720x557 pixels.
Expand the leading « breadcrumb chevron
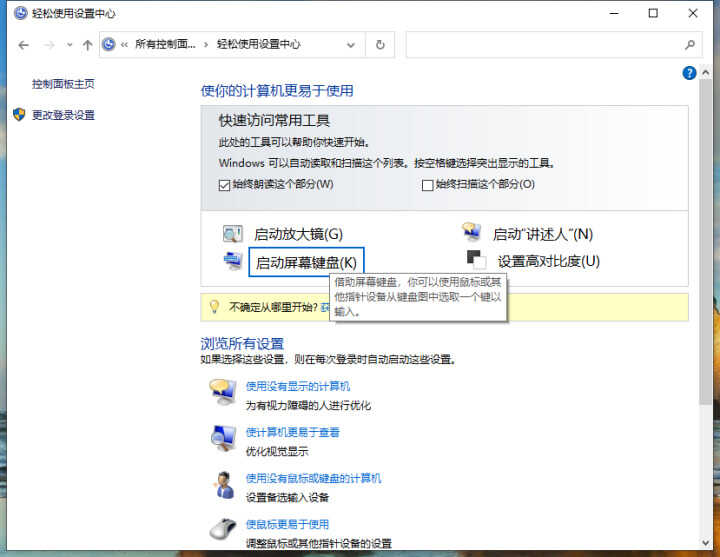click(x=125, y=45)
